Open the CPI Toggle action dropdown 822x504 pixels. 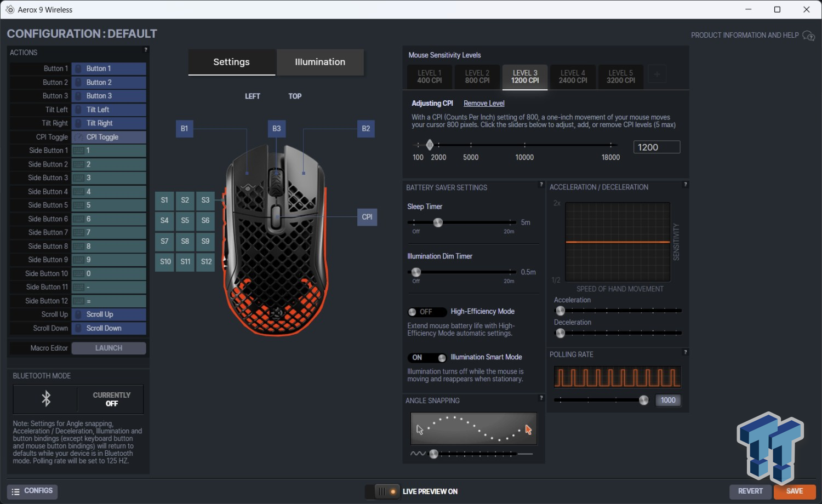pos(109,137)
